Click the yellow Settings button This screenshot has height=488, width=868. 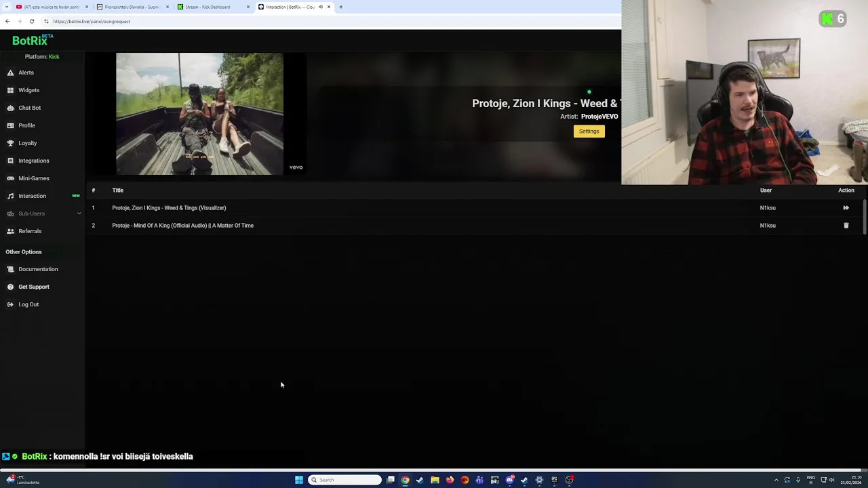click(x=589, y=131)
